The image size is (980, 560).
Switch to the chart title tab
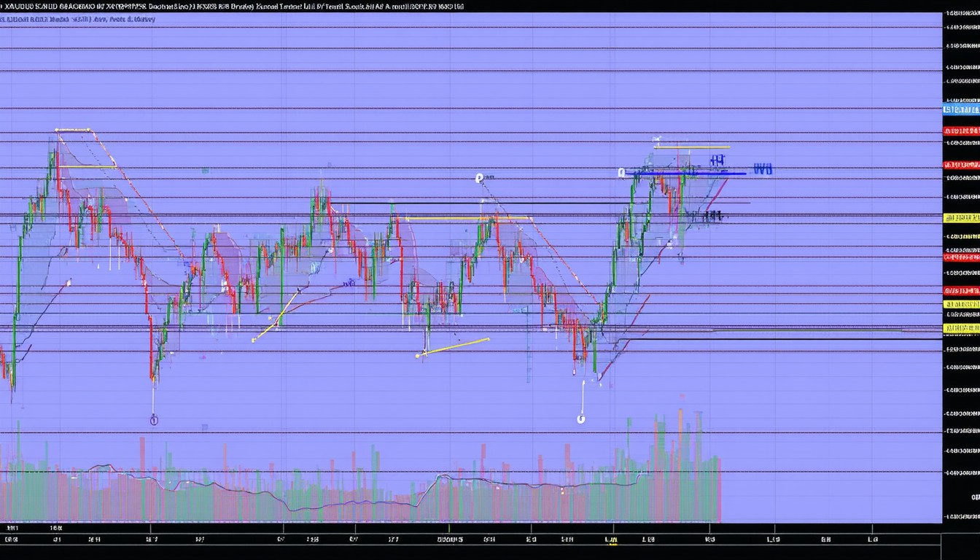pos(219,7)
